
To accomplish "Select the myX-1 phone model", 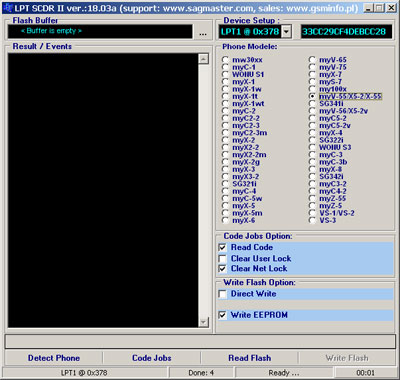I will click(x=226, y=82).
